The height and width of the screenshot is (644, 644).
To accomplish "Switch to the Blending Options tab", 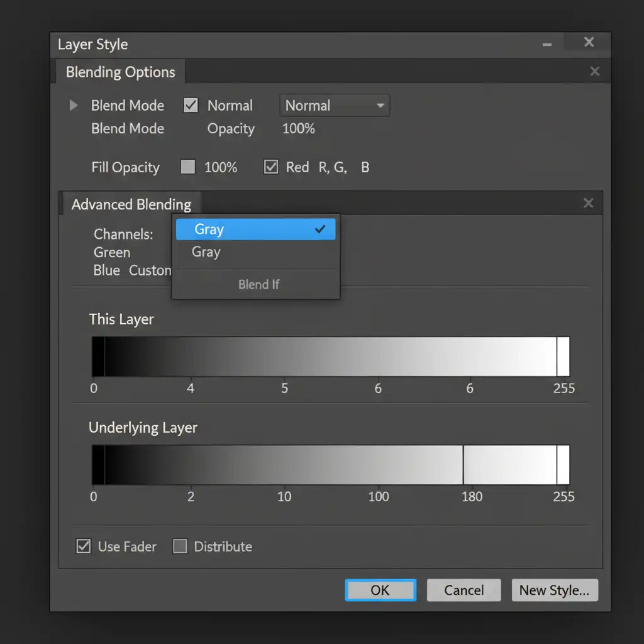I will [x=121, y=72].
